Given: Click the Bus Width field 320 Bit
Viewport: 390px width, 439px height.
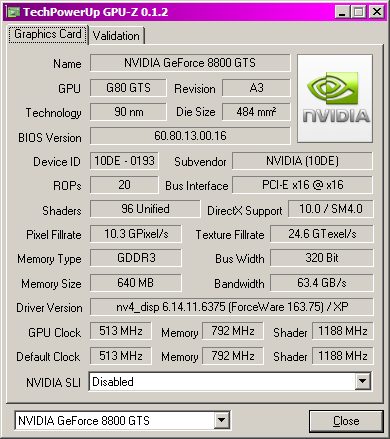Looking at the screenshot, I should 322,258.
